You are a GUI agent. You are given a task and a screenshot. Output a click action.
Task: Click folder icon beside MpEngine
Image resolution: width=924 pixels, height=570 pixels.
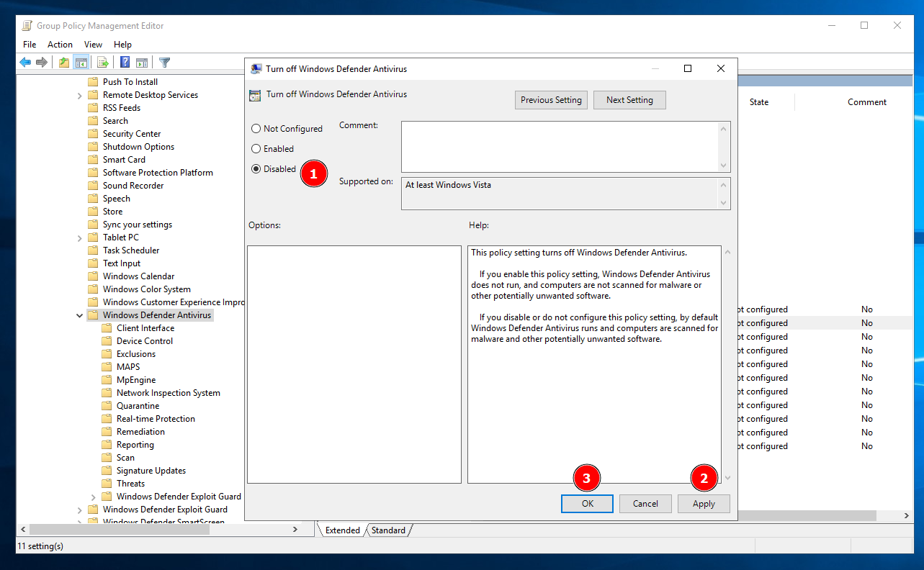tap(107, 380)
